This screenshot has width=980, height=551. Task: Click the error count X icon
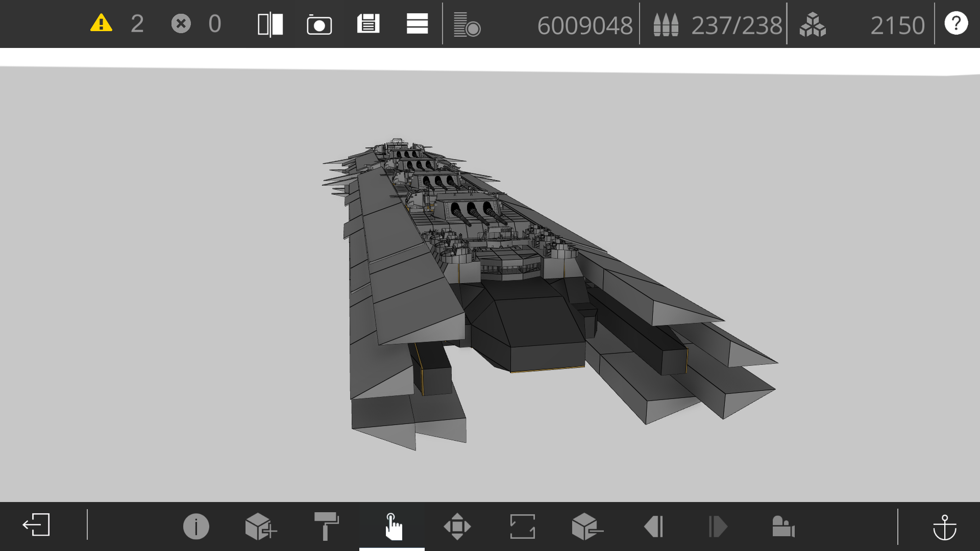181,23
